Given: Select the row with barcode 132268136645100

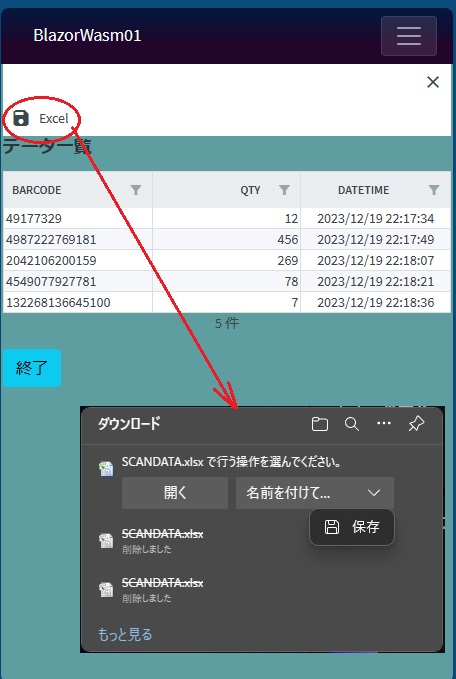Looking at the screenshot, I should coord(227,302).
